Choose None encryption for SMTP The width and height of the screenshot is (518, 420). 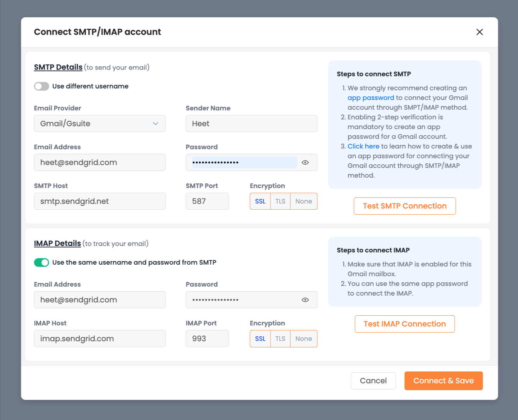point(304,201)
